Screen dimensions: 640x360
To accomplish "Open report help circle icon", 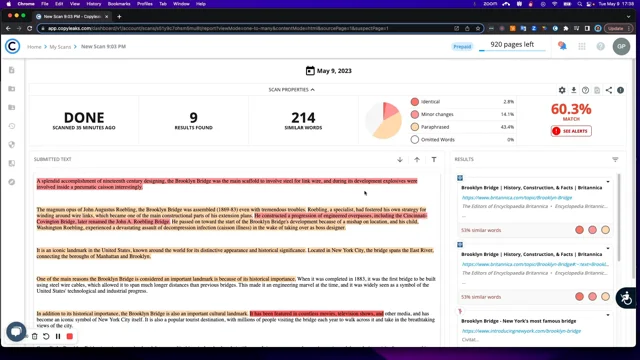I will 585,90.
